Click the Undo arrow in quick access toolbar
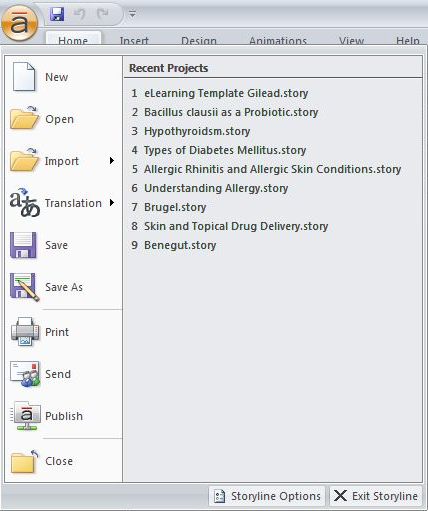 tap(79, 14)
